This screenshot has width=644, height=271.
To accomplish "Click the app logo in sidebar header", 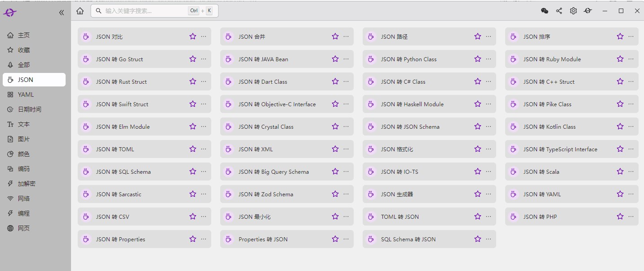I will [x=10, y=13].
